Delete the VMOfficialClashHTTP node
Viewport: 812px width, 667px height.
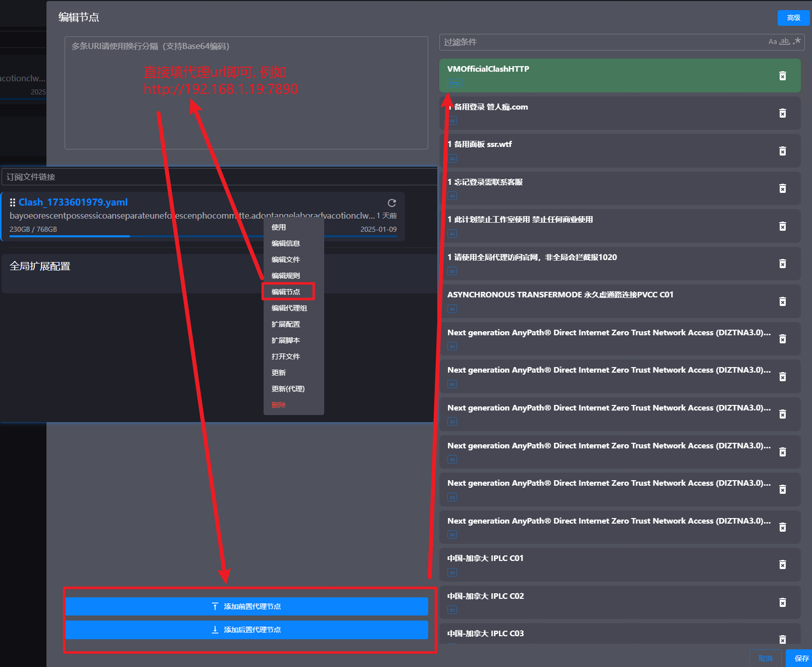pyautogui.click(x=782, y=76)
